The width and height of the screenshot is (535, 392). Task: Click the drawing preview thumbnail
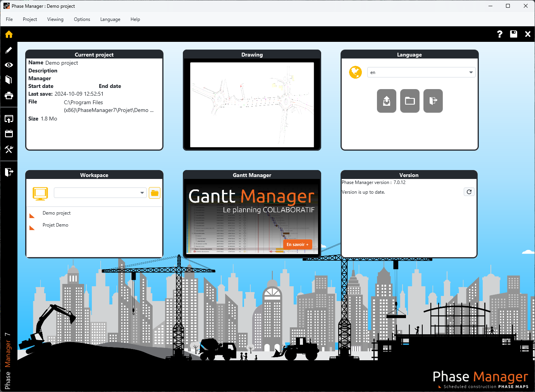(252, 105)
